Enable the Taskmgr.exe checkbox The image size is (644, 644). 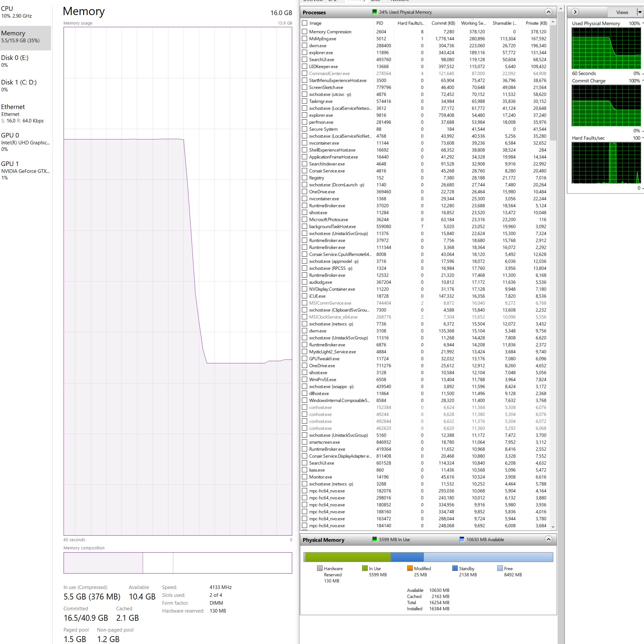(x=305, y=101)
